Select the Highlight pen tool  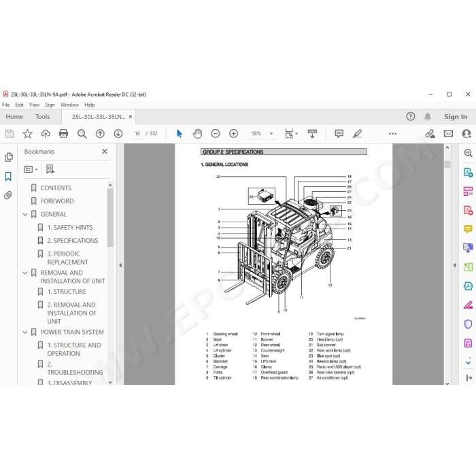(357, 133)
